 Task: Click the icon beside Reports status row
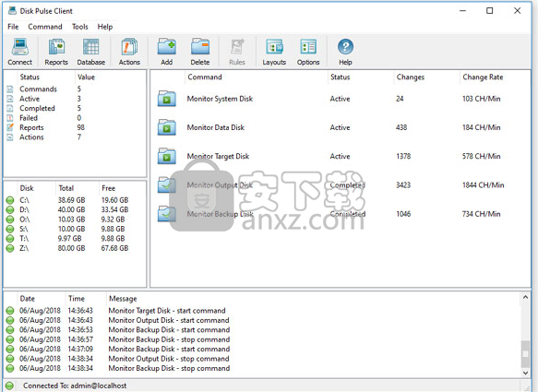coord(10,127)
